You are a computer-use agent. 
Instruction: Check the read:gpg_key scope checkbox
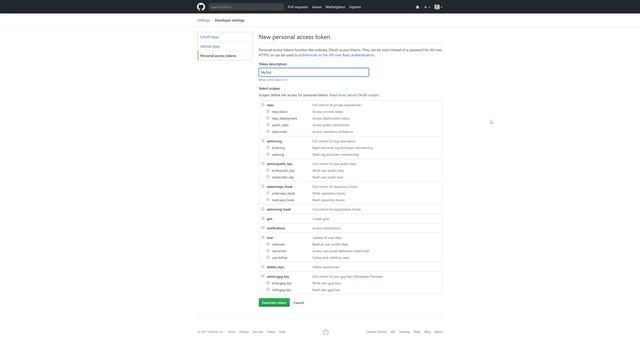268,289
